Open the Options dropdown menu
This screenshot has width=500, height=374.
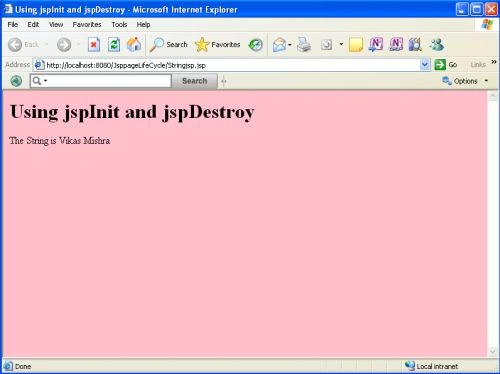click(x=465, y=81)
